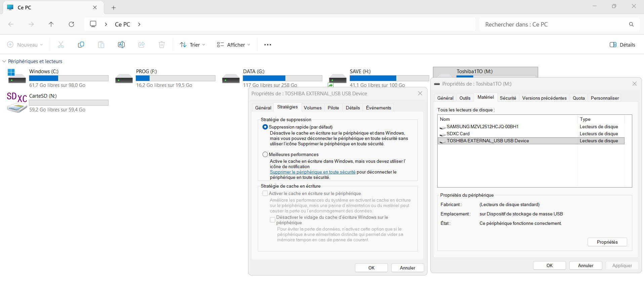Click OK in the TOSHIBA device dialog

coord(371,268)
